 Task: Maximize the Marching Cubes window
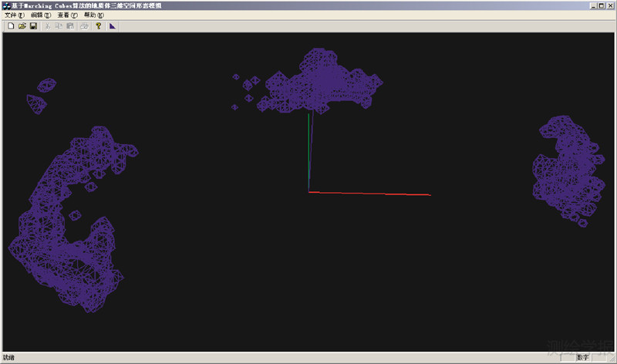[602, 5]
